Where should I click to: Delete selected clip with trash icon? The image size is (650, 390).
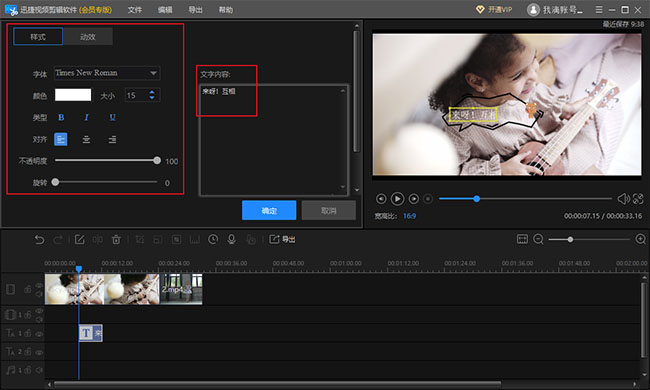point(116,240)
